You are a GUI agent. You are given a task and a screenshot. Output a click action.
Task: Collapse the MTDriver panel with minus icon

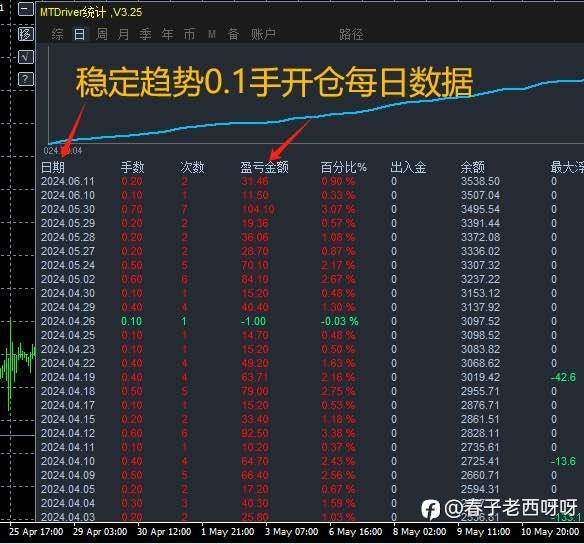click(x=26, y=9)
